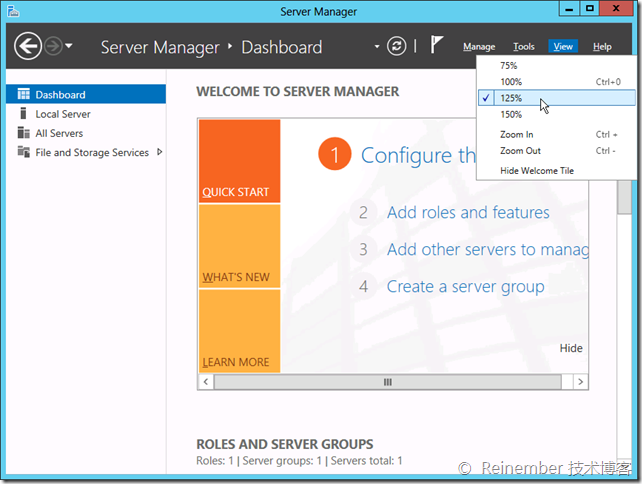Click the back navigation arrow button

coord(28,46)
